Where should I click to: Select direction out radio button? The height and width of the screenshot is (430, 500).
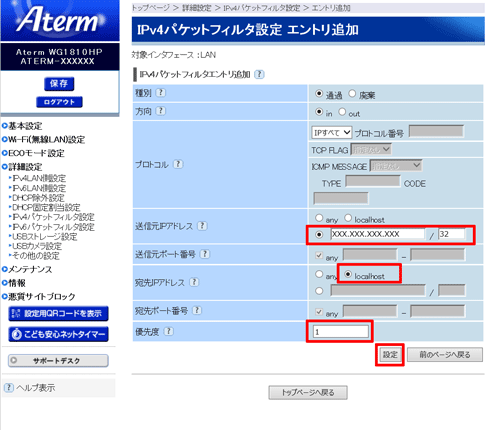342,112
